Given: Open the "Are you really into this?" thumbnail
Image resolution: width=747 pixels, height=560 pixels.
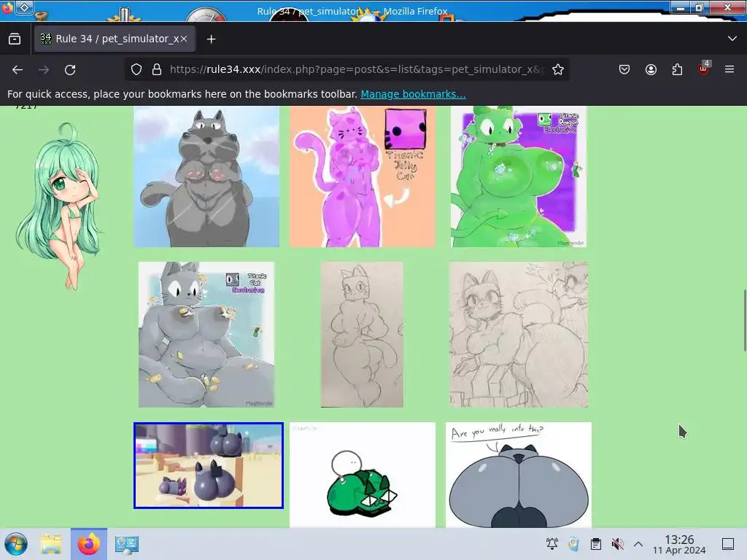Looking at the screenshot, I should [519, 474].
